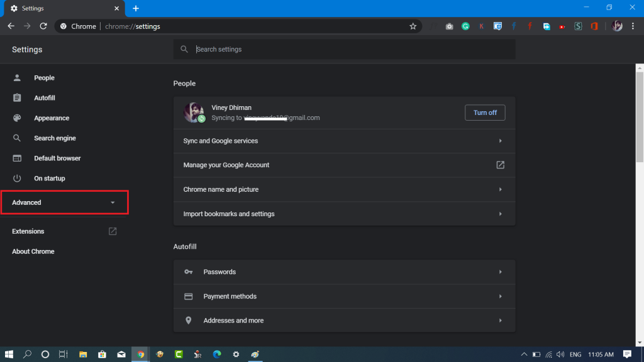This screenshot has height=362, width=644.
Task: Open the red f extension icon
Action: tap(530, 26)
